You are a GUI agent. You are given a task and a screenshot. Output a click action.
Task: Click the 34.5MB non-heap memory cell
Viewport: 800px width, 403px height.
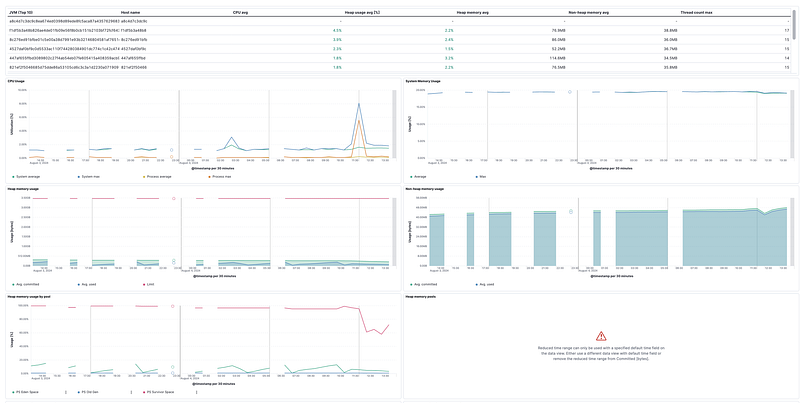670,58
